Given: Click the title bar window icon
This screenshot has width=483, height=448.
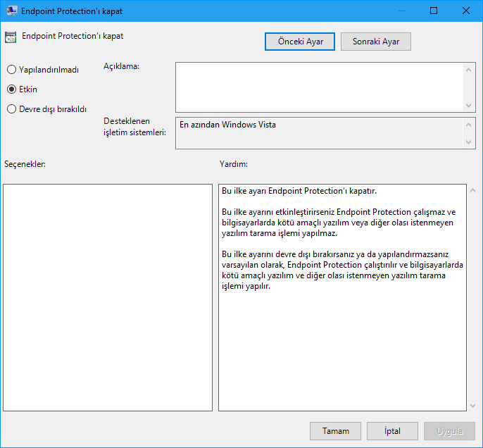Looking at the screenshot, I should coord(12,11).
